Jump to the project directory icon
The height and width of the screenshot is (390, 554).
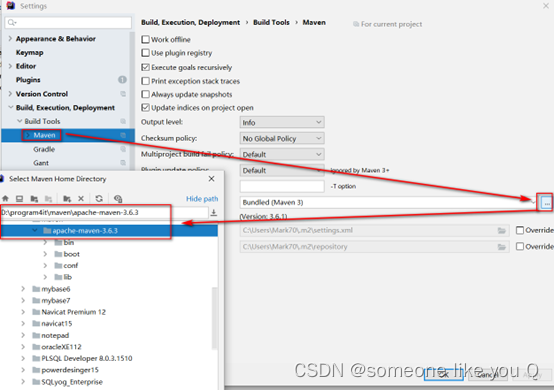(34, 199)
